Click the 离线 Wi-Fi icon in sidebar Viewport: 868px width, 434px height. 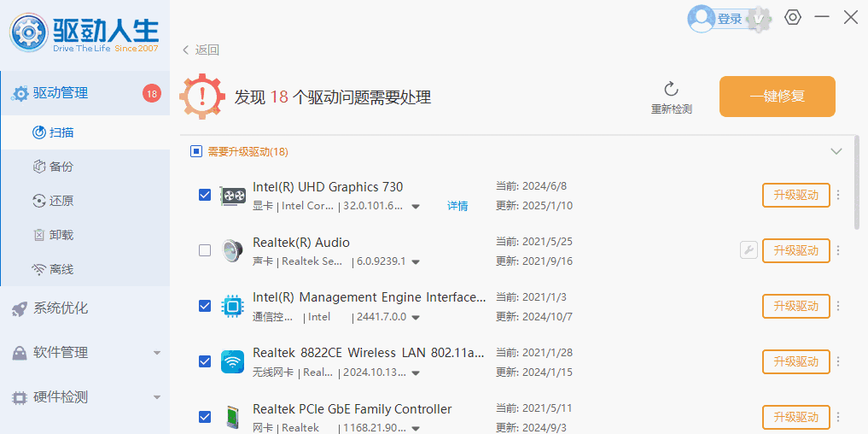[38, 270]
